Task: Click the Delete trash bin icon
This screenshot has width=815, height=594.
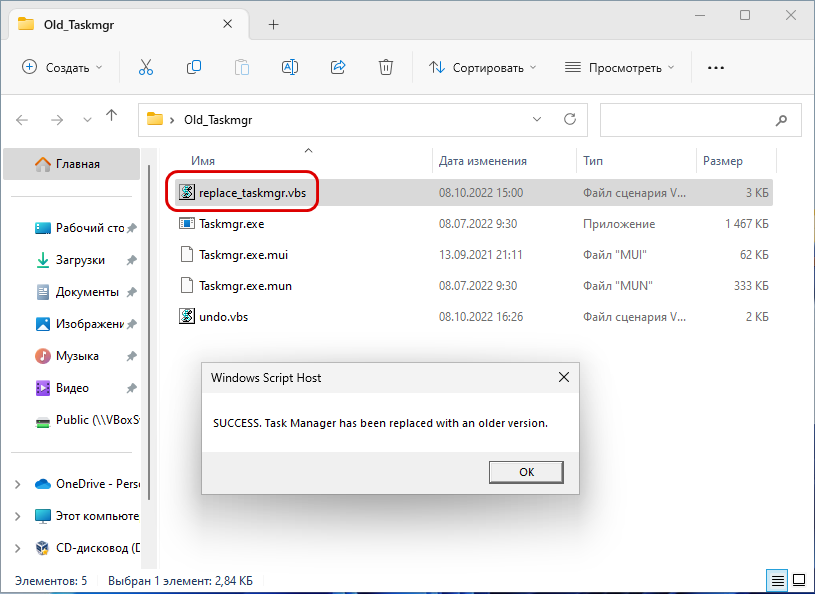Action: [x=386, y=67]
